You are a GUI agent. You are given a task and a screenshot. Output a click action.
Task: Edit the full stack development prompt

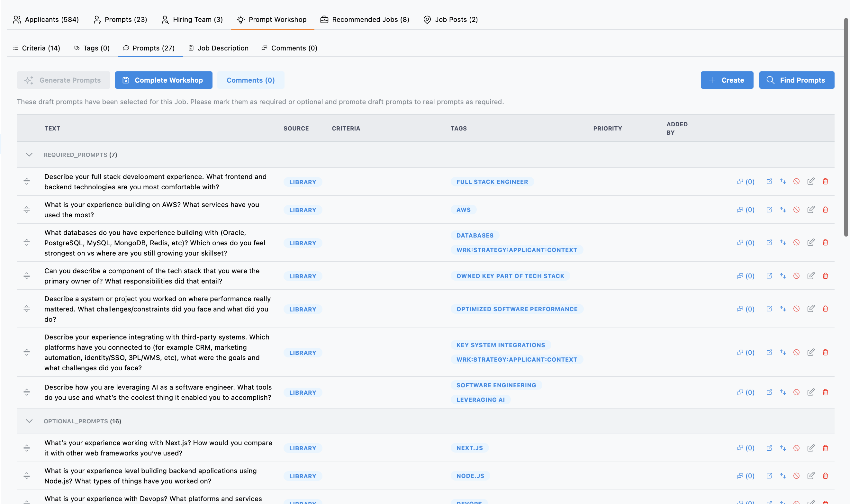(x=810, y=181)
